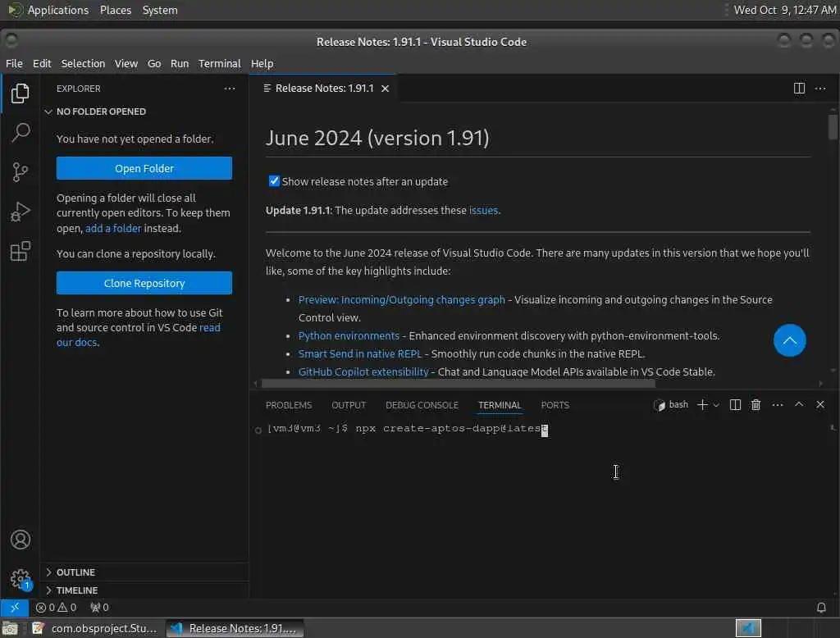This screenshot has width=840, height=638.
Task: Open the Search view in activity bar
Action: click(21, 132)
